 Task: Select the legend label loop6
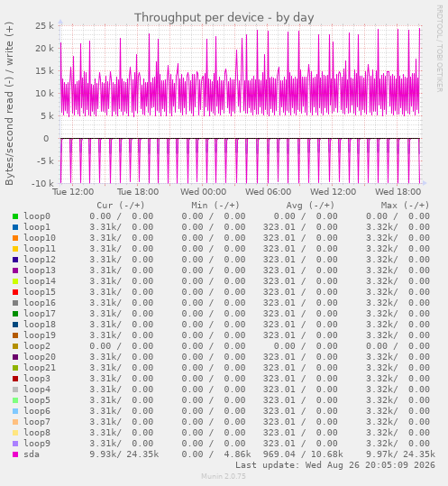[x=37, y=411]
